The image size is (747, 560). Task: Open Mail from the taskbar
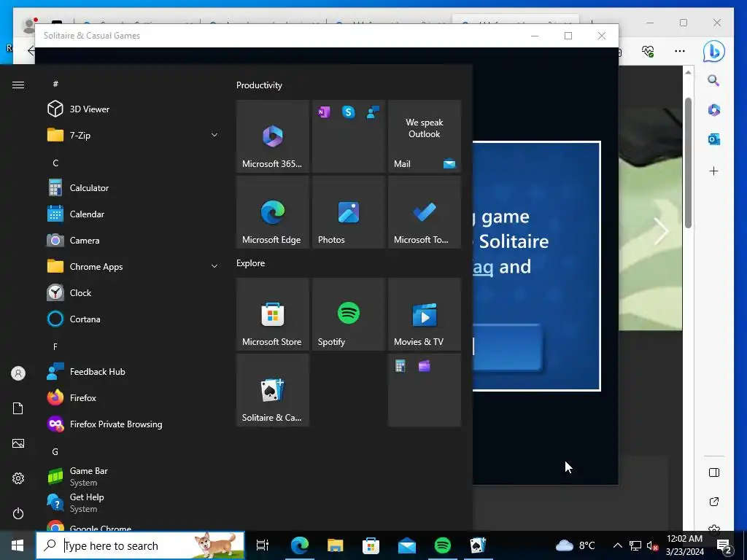(407, 545)
